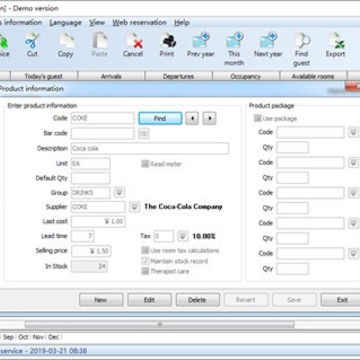Click the Bar code input field
Image resolution: width=360 pixels, height=360 pixels.
(102, 133)
